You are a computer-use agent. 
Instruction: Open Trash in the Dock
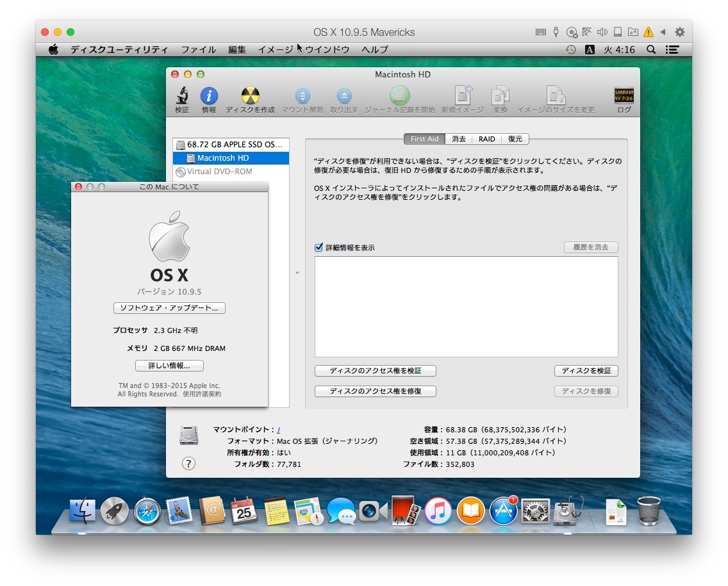tap(649, 510)
